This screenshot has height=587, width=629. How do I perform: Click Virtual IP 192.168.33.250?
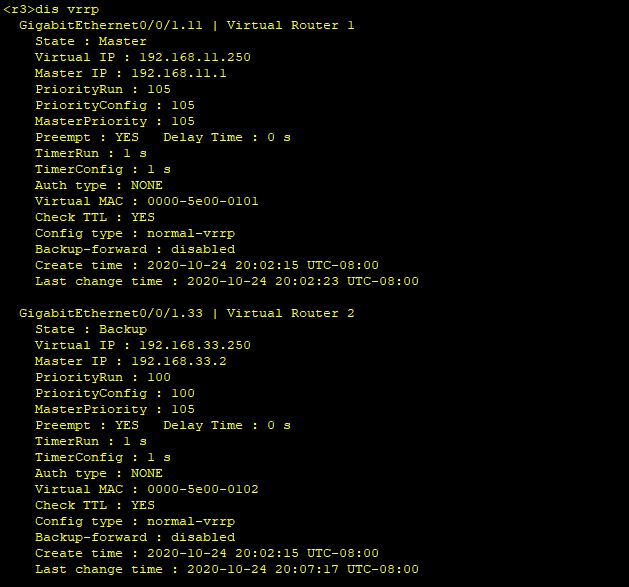[x=143, y=345]
